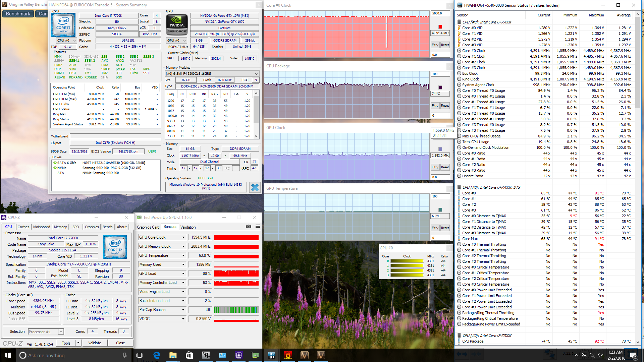The image size is (644, 362).
Task: Open the GPU Core Clock sensor dropdown
Action: point(183,237)
